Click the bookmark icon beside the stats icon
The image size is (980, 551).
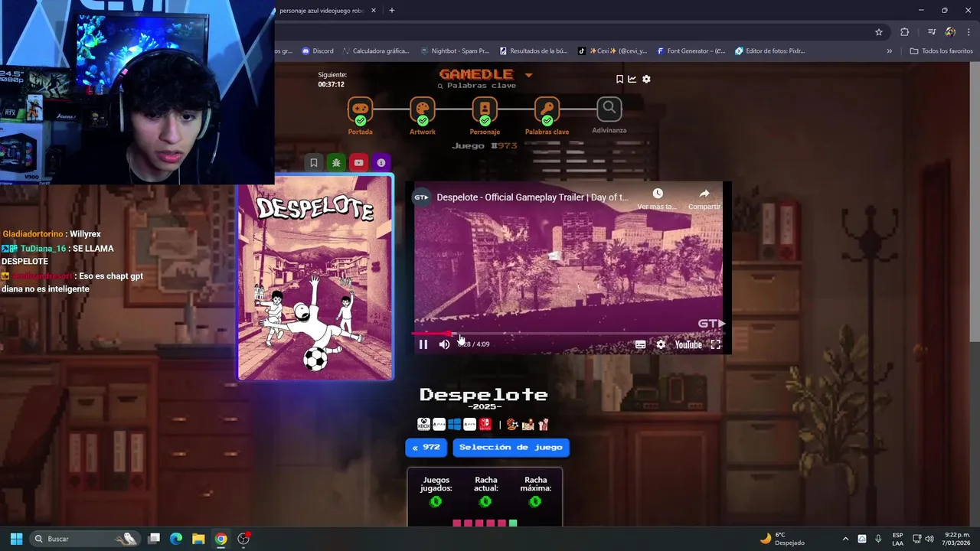point(619,79)
